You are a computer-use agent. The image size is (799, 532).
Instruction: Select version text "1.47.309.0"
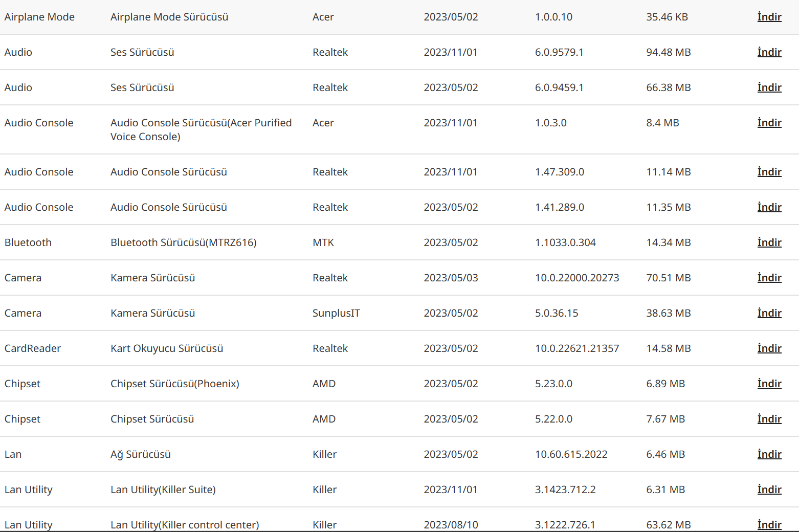pyautogui.click(x=560, y=172)
